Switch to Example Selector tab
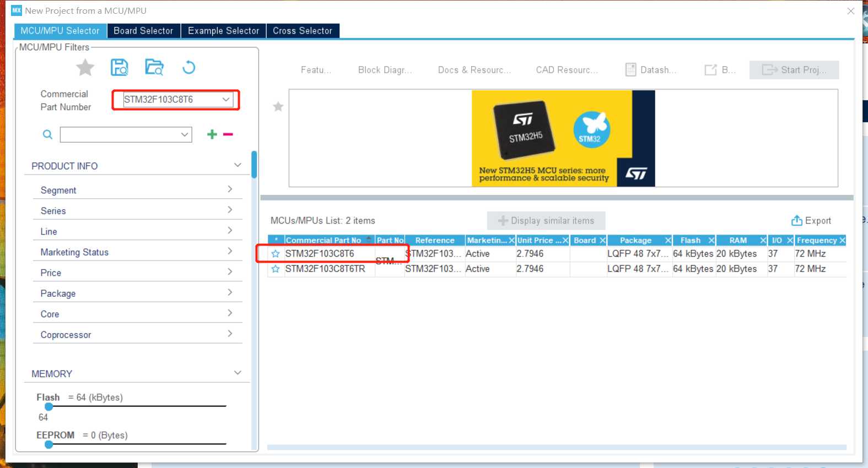Screen dimensions: 868x468 click(x=223, y=31)
